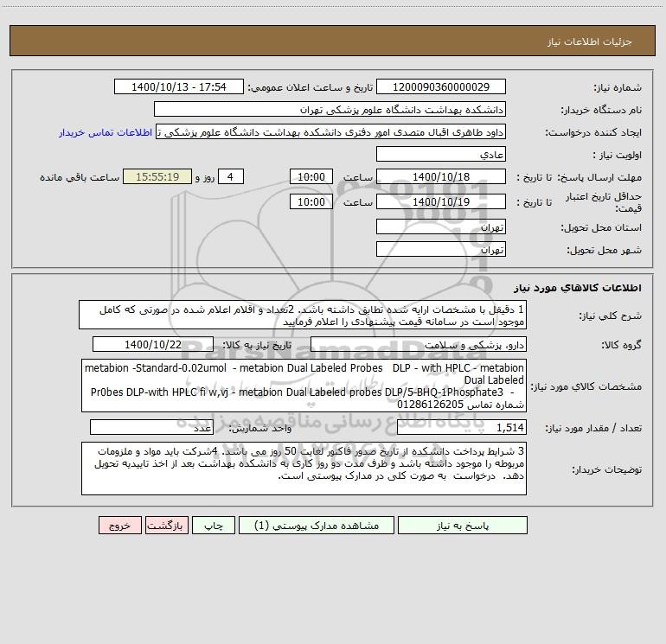Image resolution: width=666 pixels, height=644 pixels.
Task: Click the حداقل تاریخ اعتبار قیمت label
Action: point(604,202)
